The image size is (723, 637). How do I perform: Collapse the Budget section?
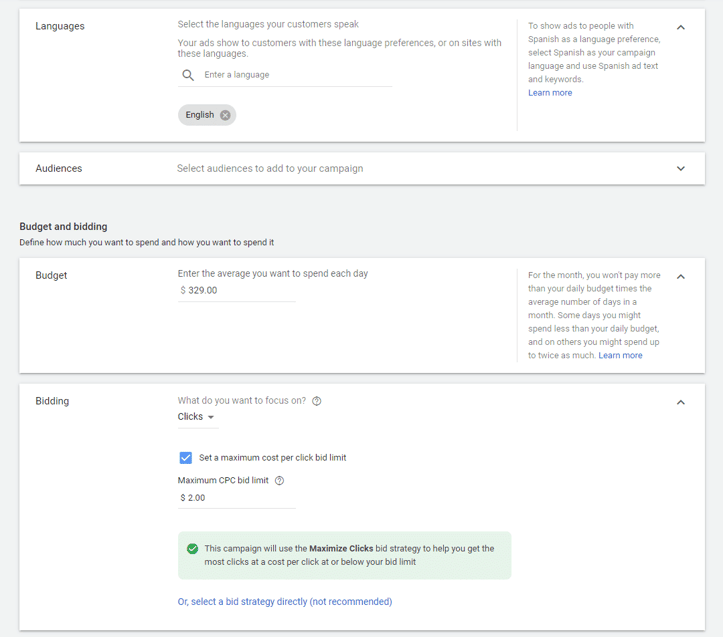coord(681,276)
